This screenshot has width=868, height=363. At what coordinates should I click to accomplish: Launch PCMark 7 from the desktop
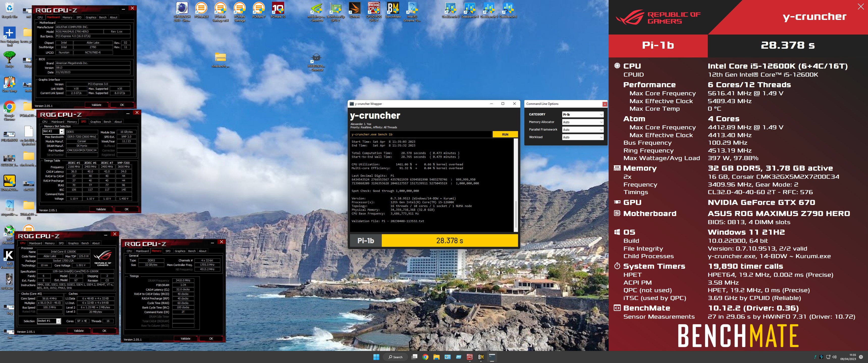(259, 10)
